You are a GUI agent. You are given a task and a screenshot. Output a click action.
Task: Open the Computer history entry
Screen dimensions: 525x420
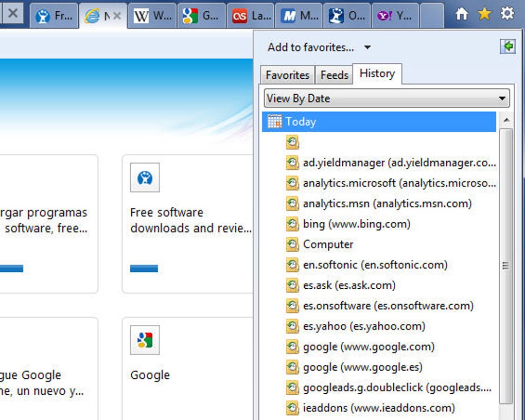pos(328,244)
